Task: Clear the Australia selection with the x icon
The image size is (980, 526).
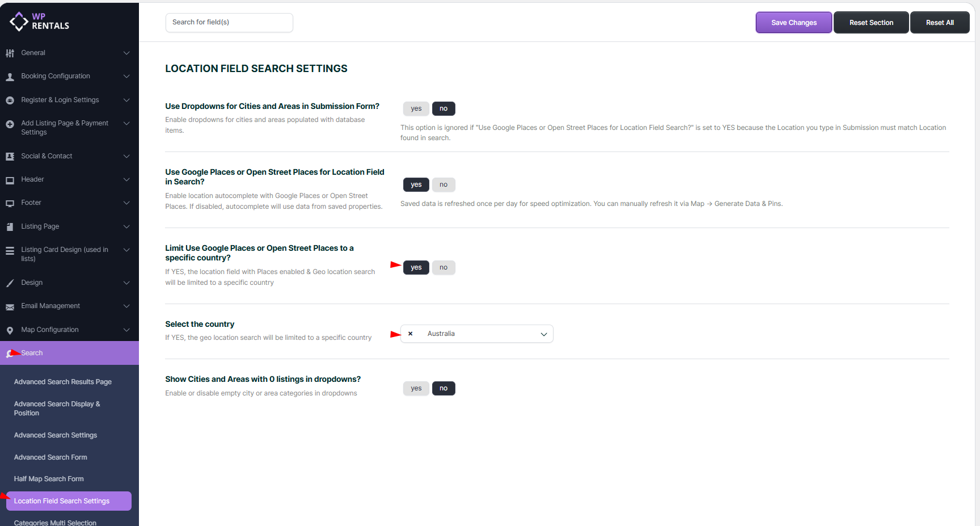Action: tap(411, 334)
